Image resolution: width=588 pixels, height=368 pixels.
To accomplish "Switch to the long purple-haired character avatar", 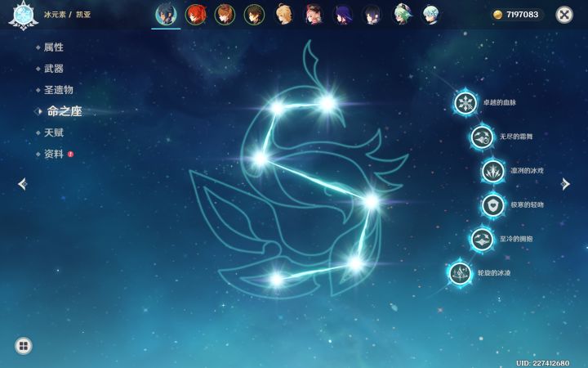I will pyautogui.click(x=343, y=15).
